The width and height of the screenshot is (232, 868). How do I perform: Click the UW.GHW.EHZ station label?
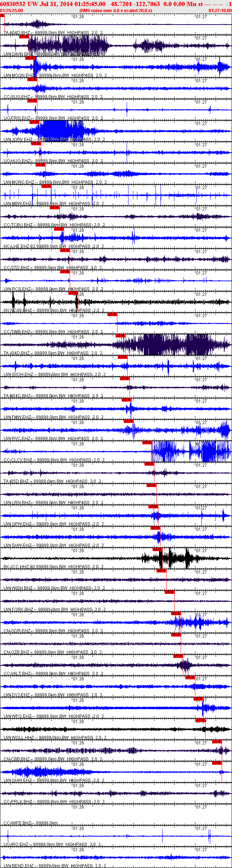coord(18,780)
